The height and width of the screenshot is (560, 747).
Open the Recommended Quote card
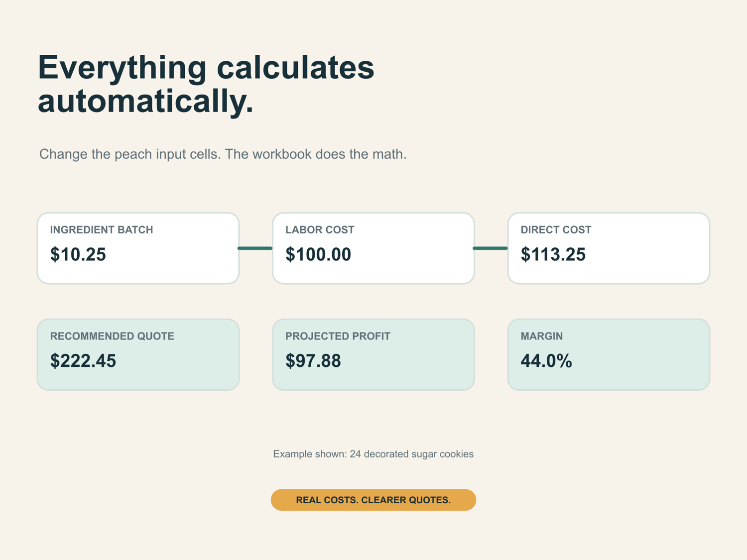[138, 354]
